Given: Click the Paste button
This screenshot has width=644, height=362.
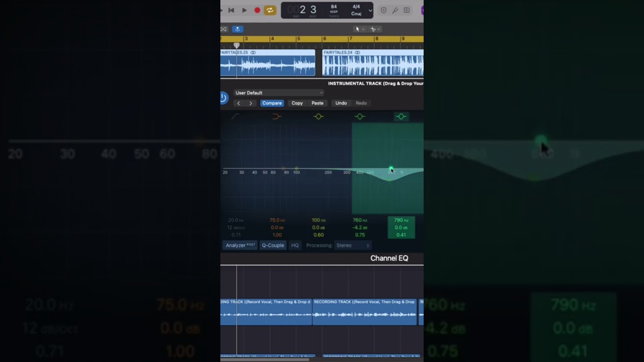Looking at the screenshot, I should (x=317, y=103).
